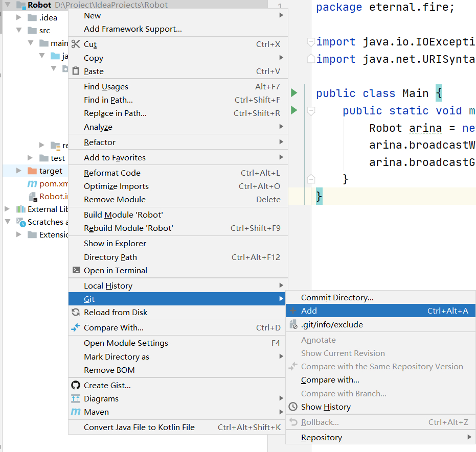Click the Robot project module icon
476x452 pixels.
(20, 5)
